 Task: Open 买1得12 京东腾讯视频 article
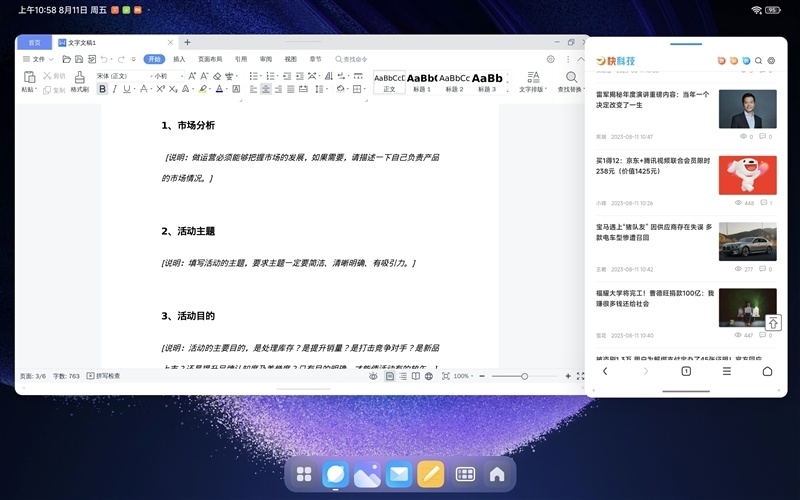tap(653, 166)
